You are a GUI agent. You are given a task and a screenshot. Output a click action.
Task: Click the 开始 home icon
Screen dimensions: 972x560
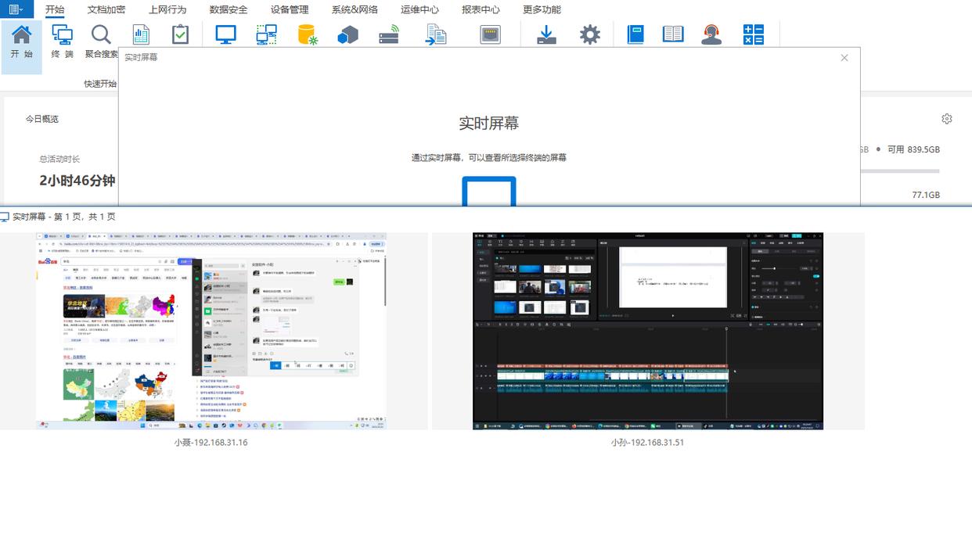tap(22, 35)
